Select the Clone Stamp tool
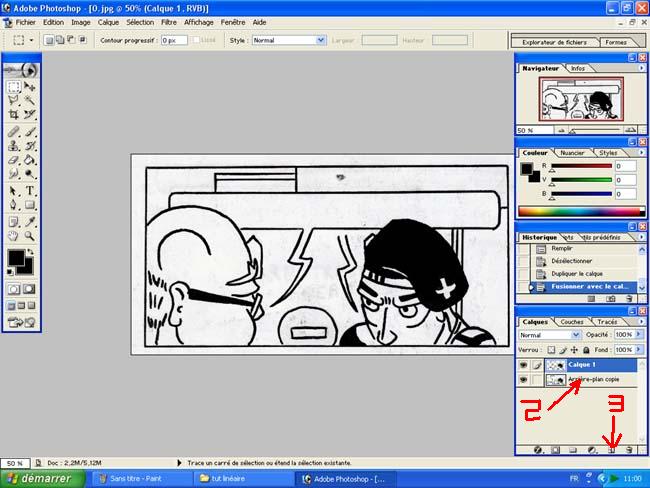The height and width of the screenshot is (488, 650). point(14,146)
